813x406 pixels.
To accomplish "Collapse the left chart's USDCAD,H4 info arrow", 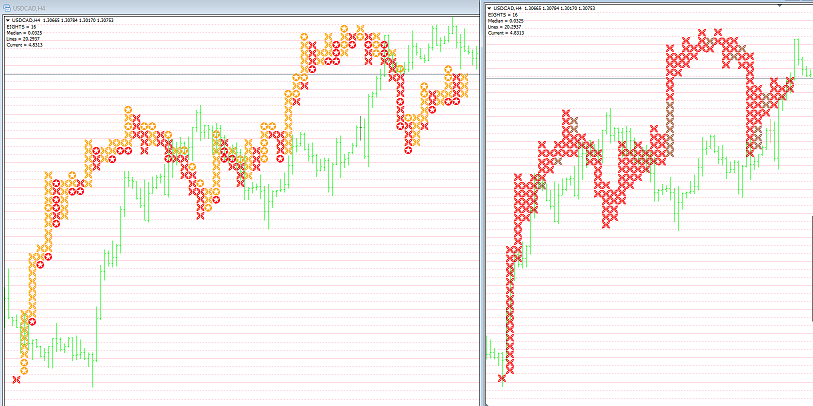I will click(x=8, y=20).
